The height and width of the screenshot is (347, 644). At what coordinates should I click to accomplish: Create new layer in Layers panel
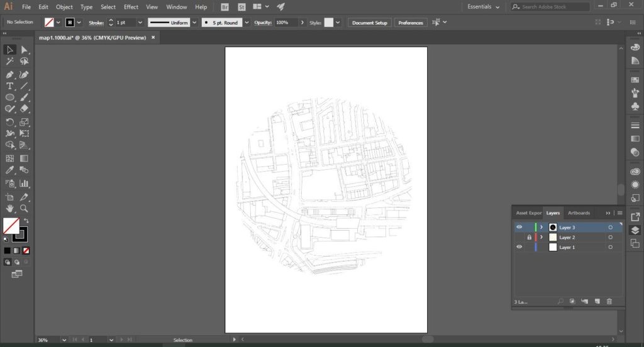tap(597, 301)
